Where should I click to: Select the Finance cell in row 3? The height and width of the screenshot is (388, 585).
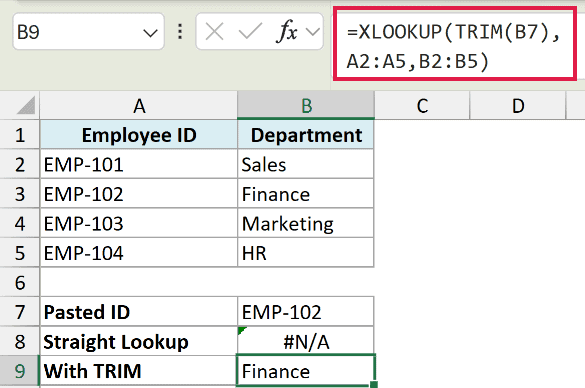tap(306, 194)
